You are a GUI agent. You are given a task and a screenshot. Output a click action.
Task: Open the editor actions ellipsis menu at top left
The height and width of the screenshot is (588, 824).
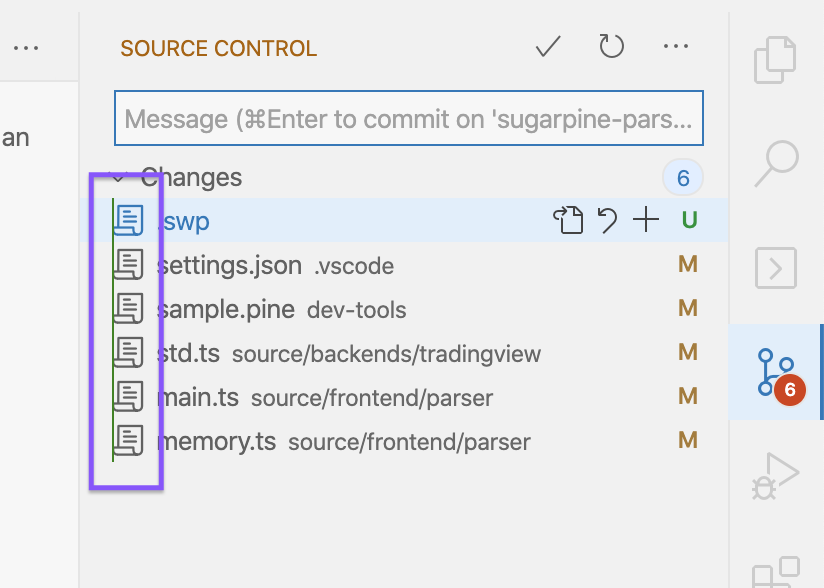[27, 46]
